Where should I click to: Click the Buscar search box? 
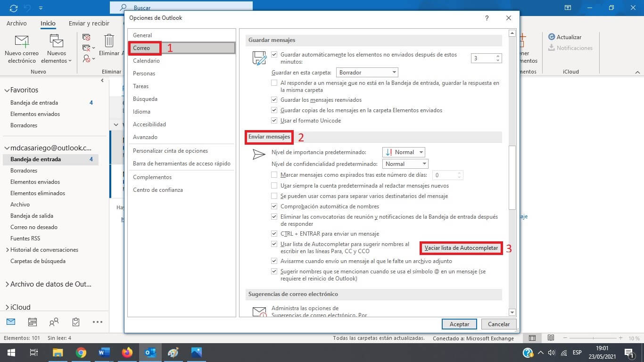point(182,8)
